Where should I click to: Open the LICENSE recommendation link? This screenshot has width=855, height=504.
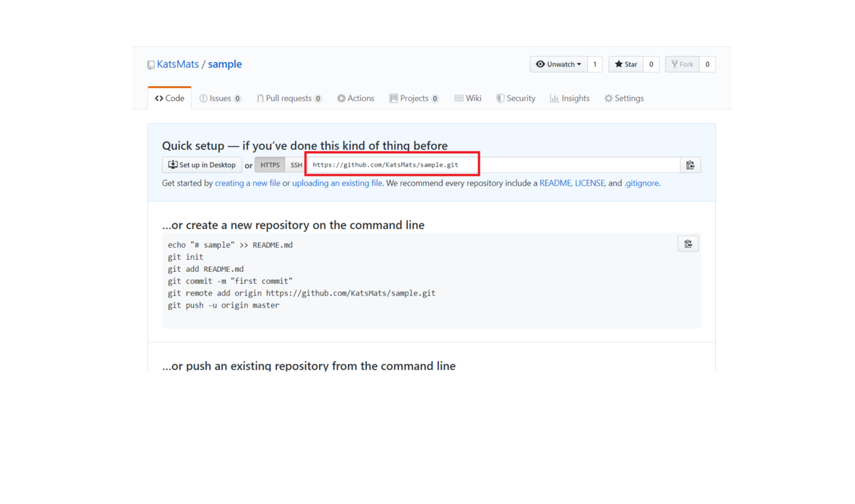(x=590, y=183)
